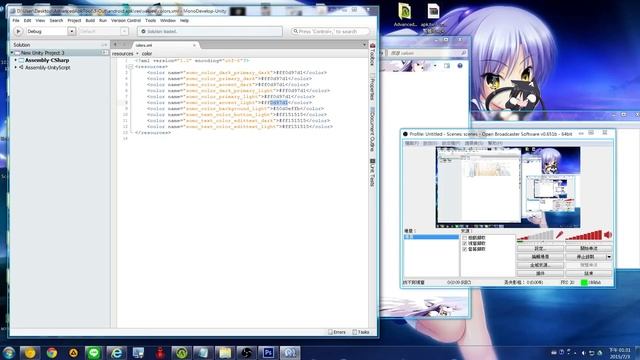Open the File menu
Viewport: 640px width, 360px height.
click(16, 20)
